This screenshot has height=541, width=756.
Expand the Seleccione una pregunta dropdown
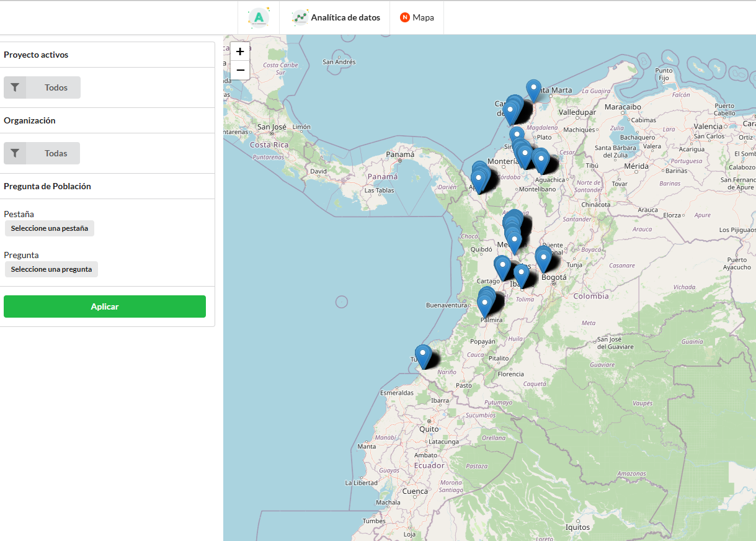tap(51, 269)
